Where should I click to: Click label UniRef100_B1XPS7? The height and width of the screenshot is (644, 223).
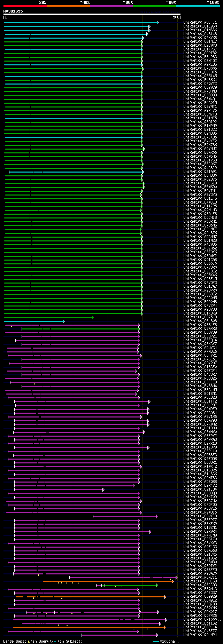click(x=200, y=49)
